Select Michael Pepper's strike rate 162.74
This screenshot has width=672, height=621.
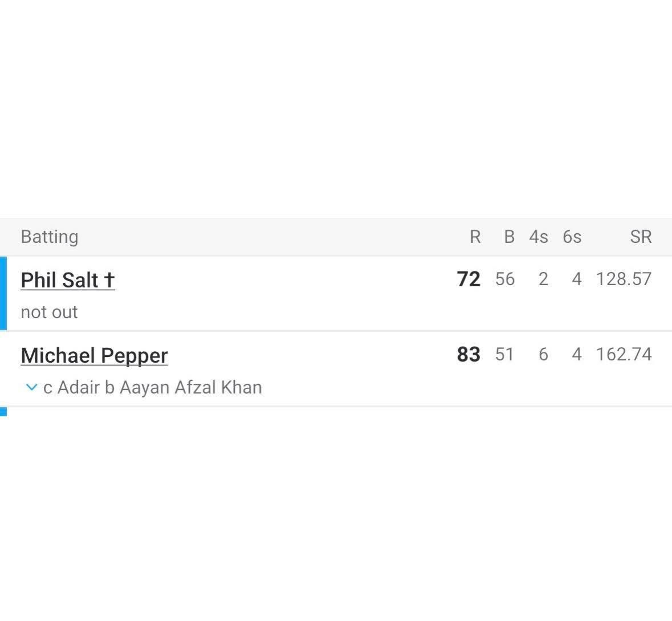[624, 354]
